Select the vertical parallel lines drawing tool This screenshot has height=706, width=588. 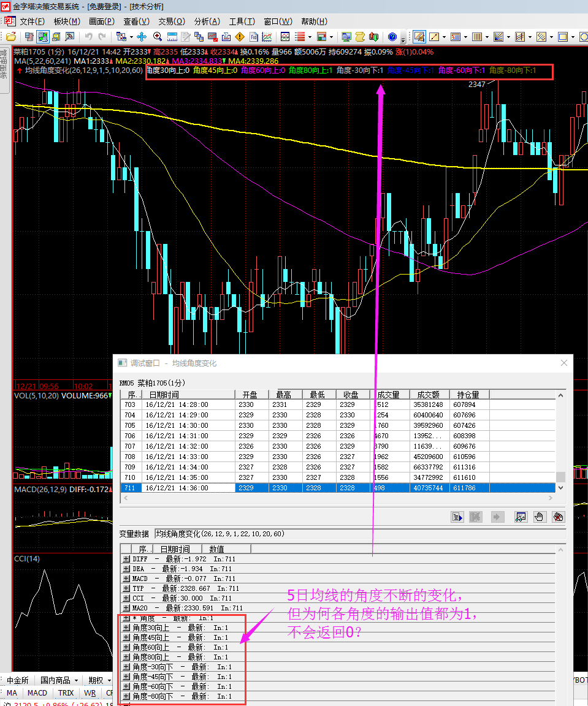click(x=477, y=37)
